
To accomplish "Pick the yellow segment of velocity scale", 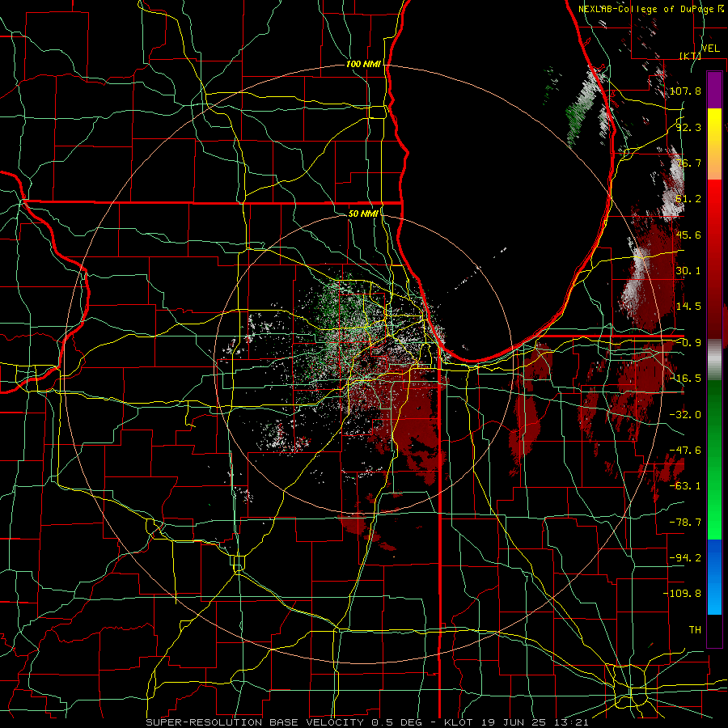I will (x=714, y=128).
